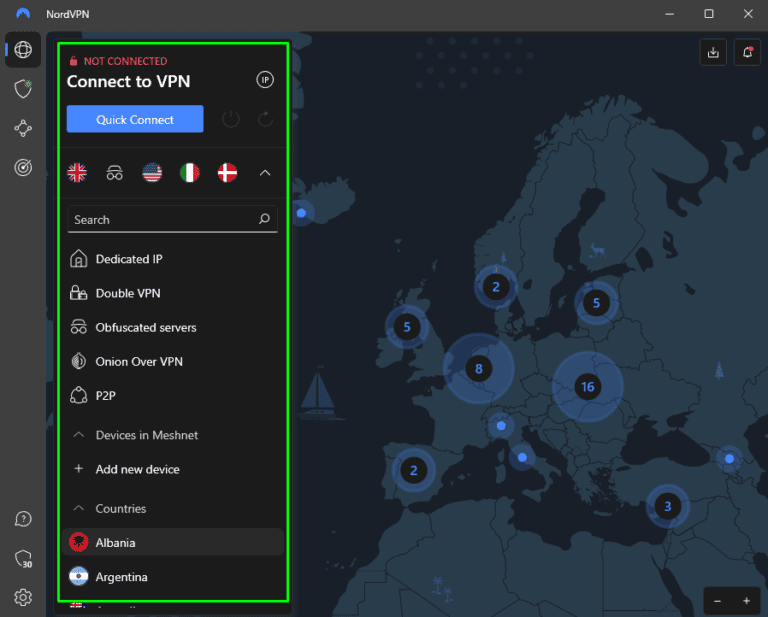Open the Dark Web Monitor target icon

(x=22, y=169)
